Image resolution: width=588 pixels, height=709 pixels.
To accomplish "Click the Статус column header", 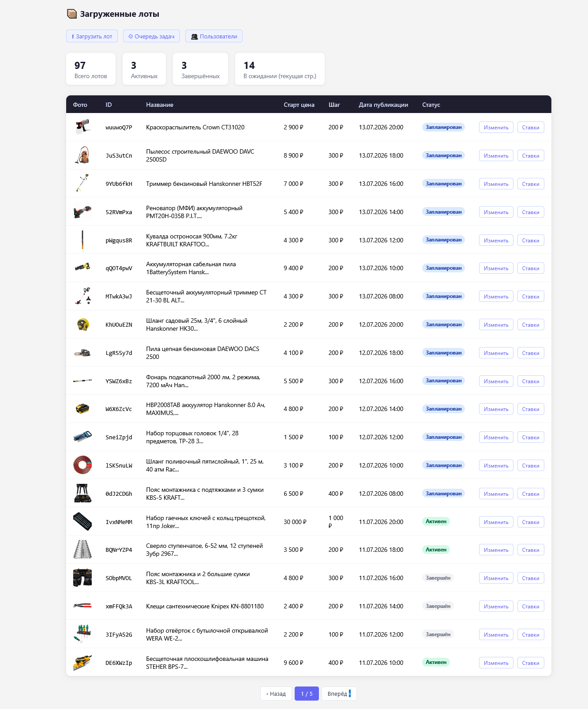I will click(x=431, y=105).
